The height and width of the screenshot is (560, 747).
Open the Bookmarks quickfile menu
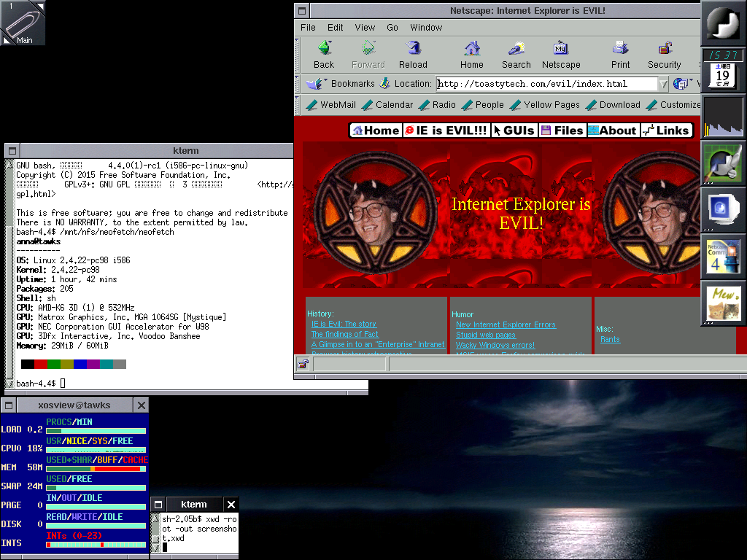coord(341,84)
